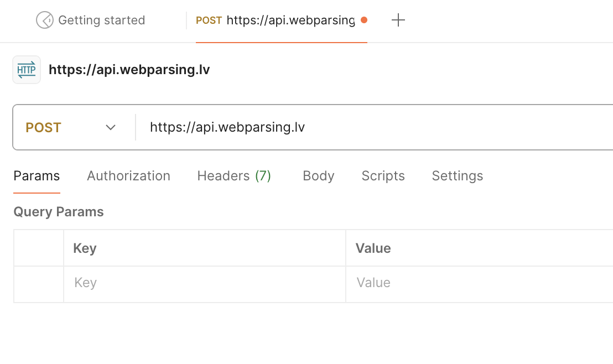Screen dimensions: 613x364
Task: Open the Scripts tab
Action: click(383, 176)
